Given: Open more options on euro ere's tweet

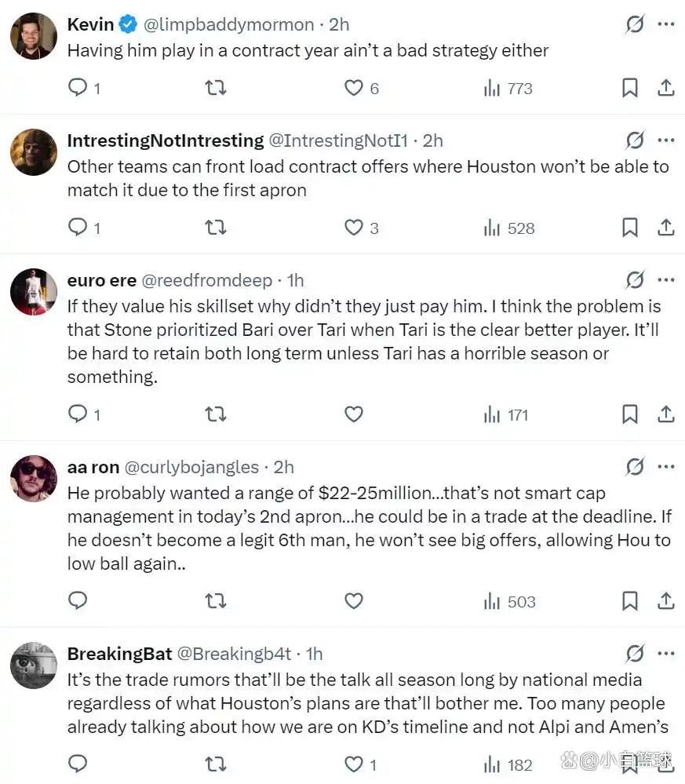Looking at the screenshot, I should click(x=665, y=280).
